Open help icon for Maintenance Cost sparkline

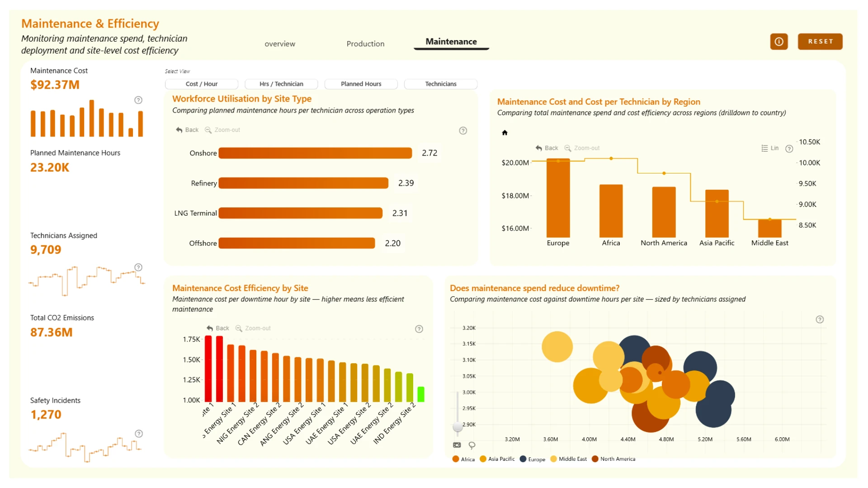coord(138,100)
